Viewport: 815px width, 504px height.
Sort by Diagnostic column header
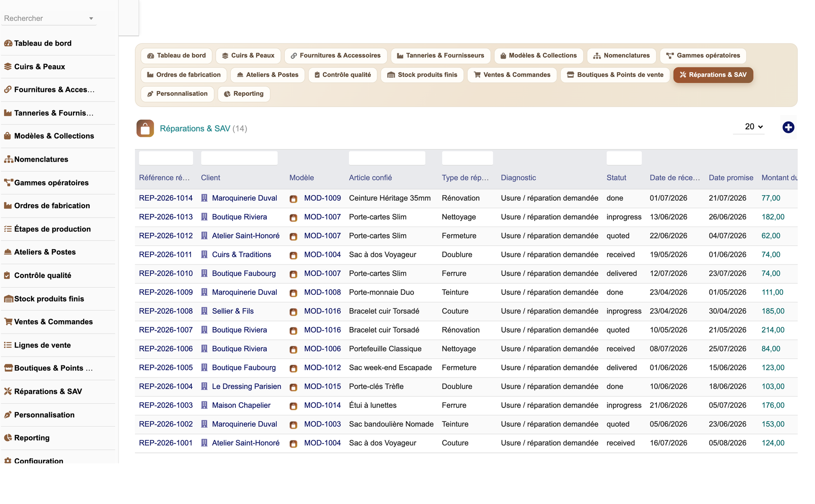(518, 177)
